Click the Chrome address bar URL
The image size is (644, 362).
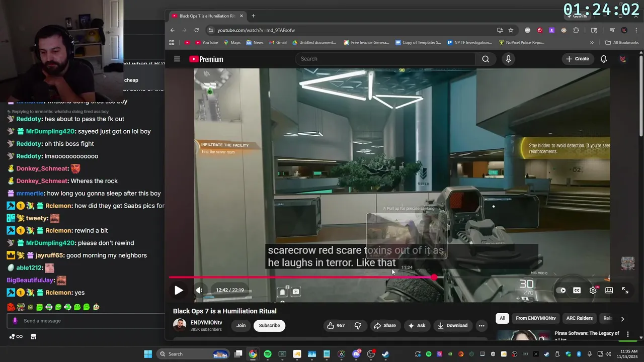(x=256, y=30)
